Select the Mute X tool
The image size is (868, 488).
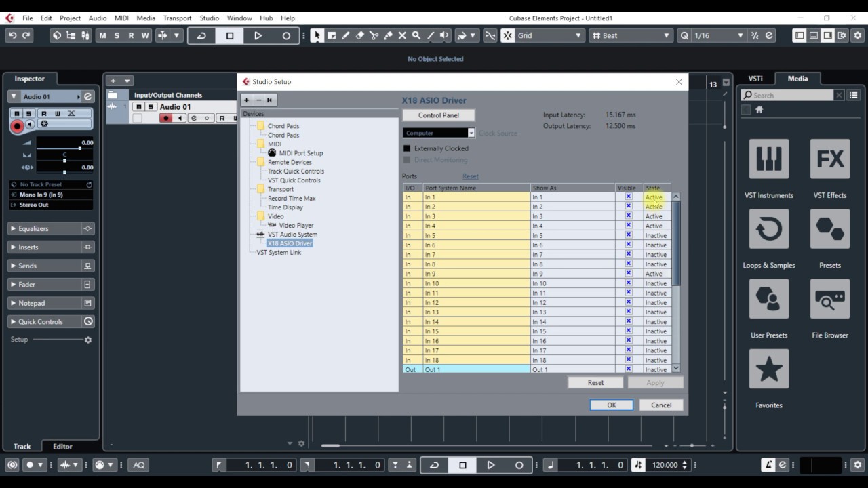tap(402, 35)
